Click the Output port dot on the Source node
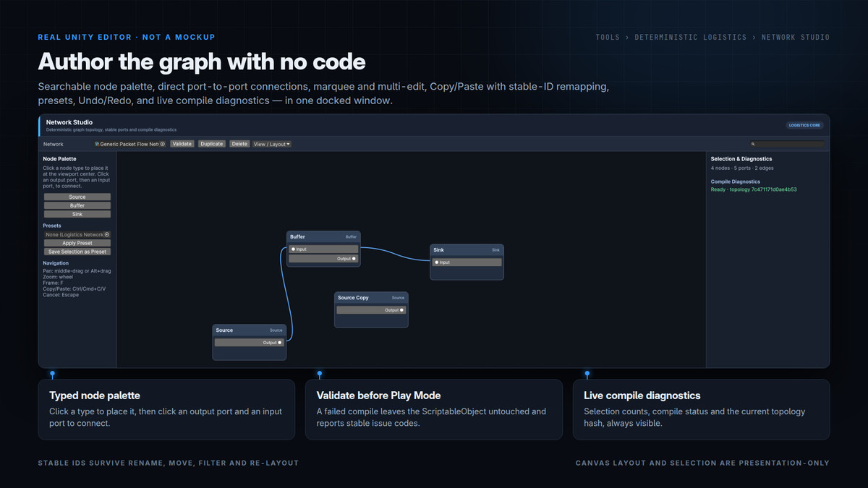The width and height of the screenshot is (868, 488). 280,343
